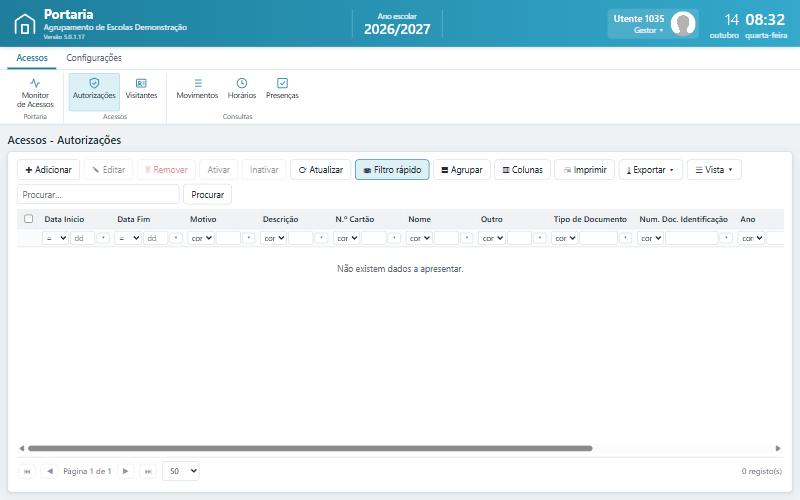The image size is (800, 500).
Task: Click the horizontal scrollbar thumb
Action: pos(310,448)
